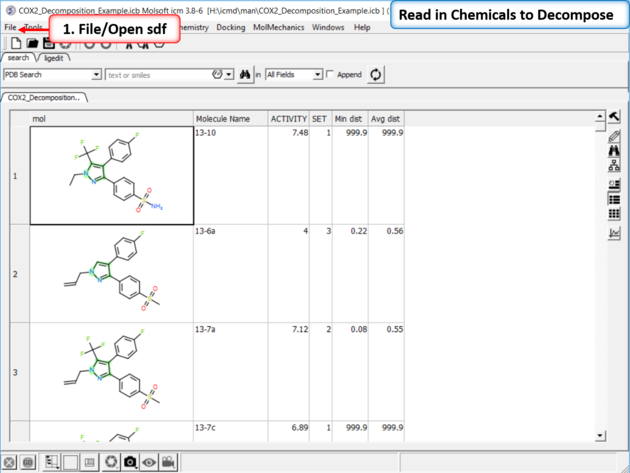Open the Docking menu
The image size is (630, 473).
[230, 28]
